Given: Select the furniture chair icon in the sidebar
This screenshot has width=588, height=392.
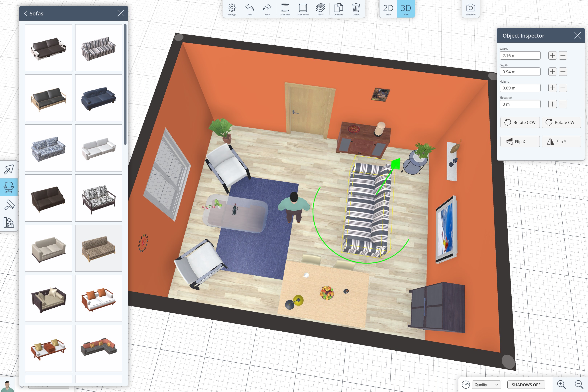Looking at the screenshot, I should (x=9, y=187).
